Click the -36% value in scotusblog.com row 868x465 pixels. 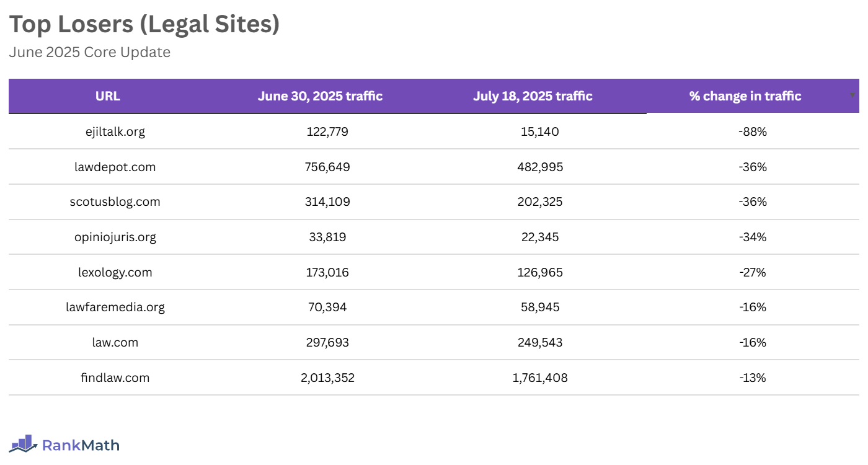[x=753, y=201]
